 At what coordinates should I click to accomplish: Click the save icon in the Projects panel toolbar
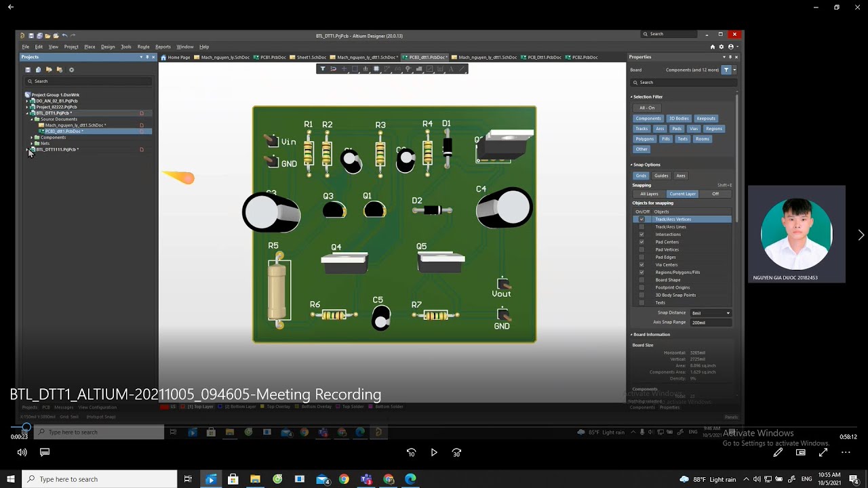tap(28, 70)
